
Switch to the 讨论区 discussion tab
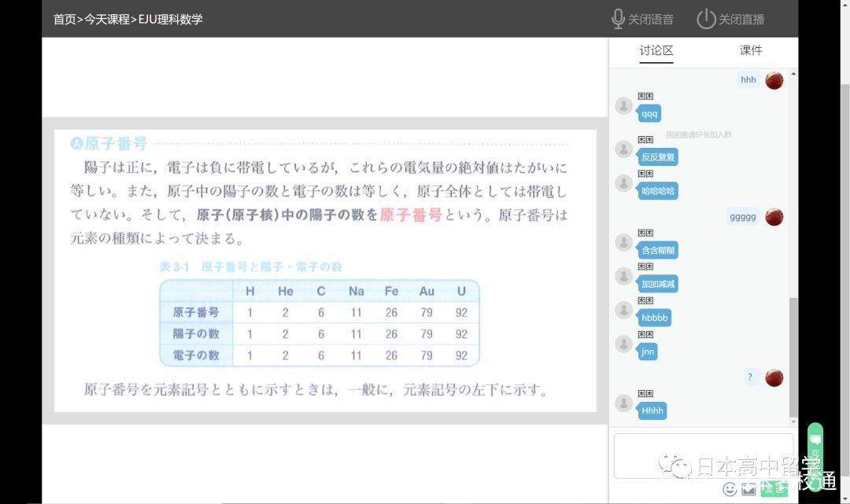pyautogui.click(x=656, y=50)
